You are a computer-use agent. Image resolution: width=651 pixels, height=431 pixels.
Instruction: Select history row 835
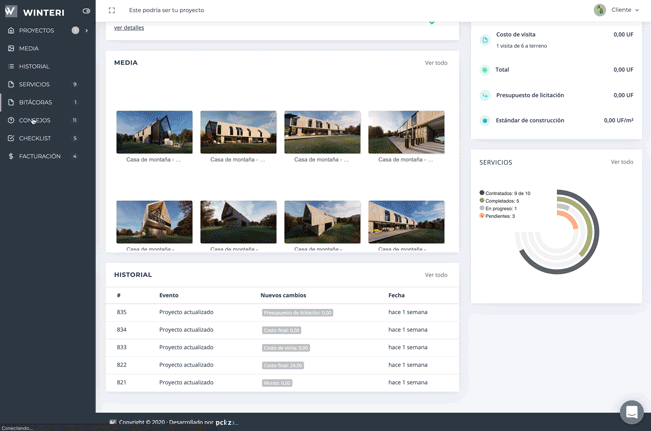point(282,312)
